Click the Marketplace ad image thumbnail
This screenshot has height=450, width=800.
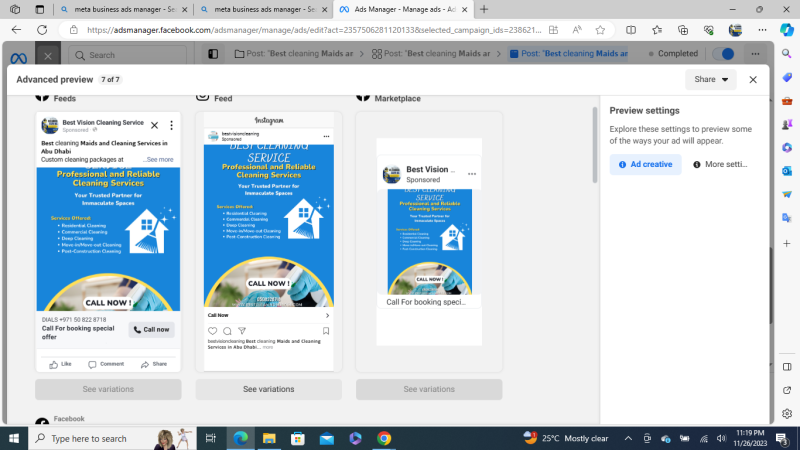tap(430, 242)
